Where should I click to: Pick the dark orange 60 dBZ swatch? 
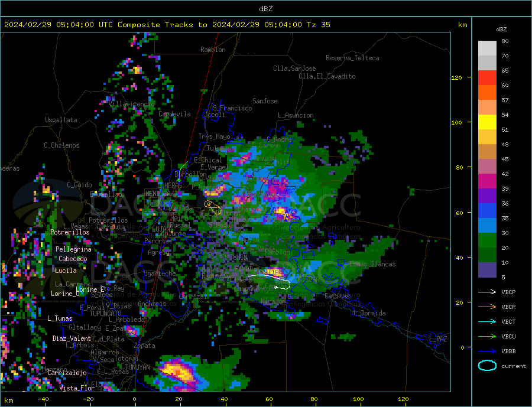click(x=487, y=93)
